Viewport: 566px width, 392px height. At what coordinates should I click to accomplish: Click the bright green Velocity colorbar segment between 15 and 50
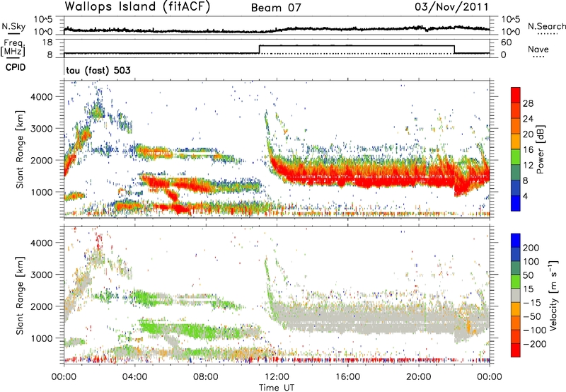point(516,281)
